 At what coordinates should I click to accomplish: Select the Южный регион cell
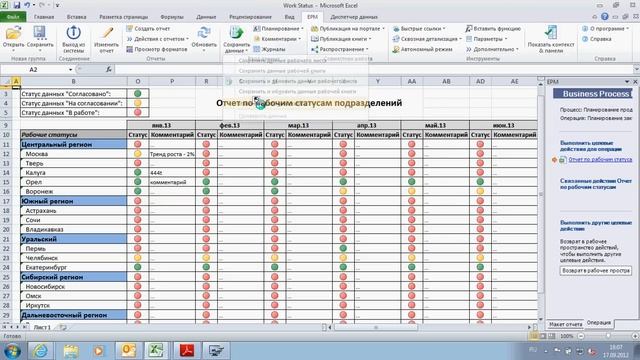(x=73, y=201)
